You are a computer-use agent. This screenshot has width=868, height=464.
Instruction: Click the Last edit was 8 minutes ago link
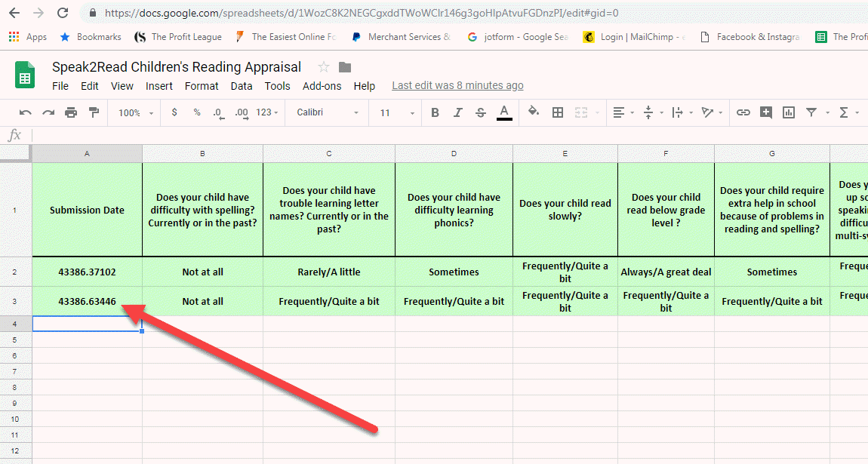click(x=457, y=85)
